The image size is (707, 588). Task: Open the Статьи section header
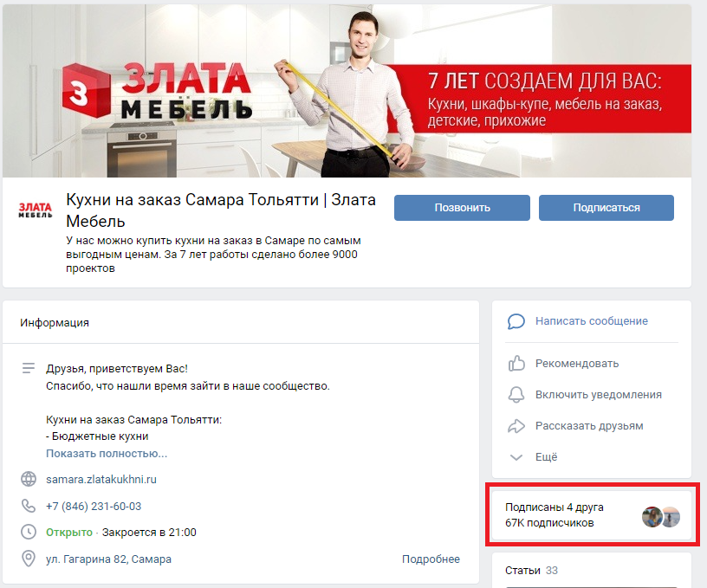(522, 571)
